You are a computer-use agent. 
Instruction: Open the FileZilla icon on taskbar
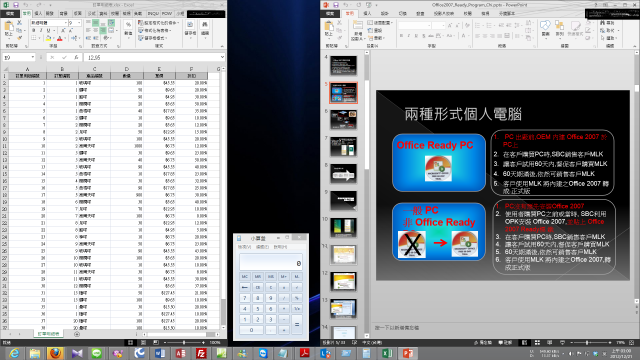point(201,353)
